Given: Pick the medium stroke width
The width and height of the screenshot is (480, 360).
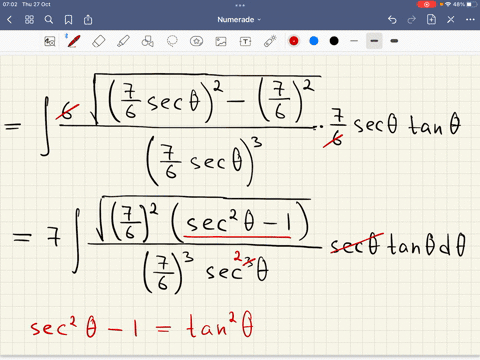Looking at the screenshot, I should click(374, 41).
